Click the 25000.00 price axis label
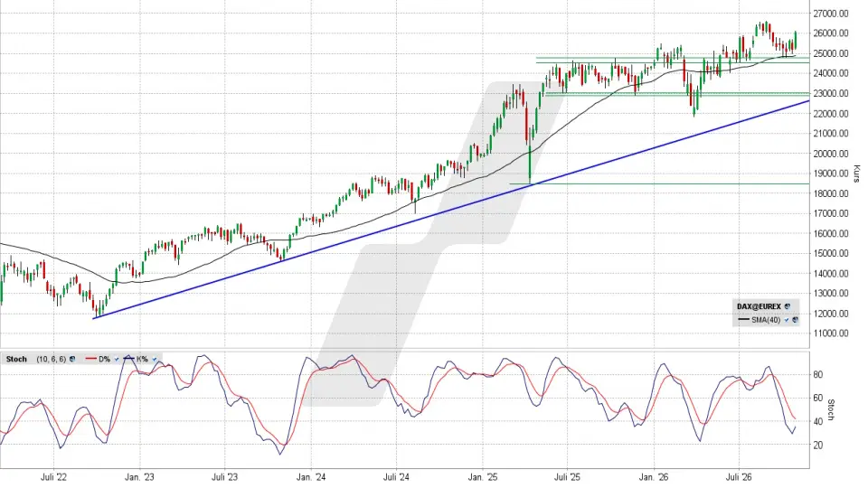Screen dimensions: 868x488 pos(830,53)
